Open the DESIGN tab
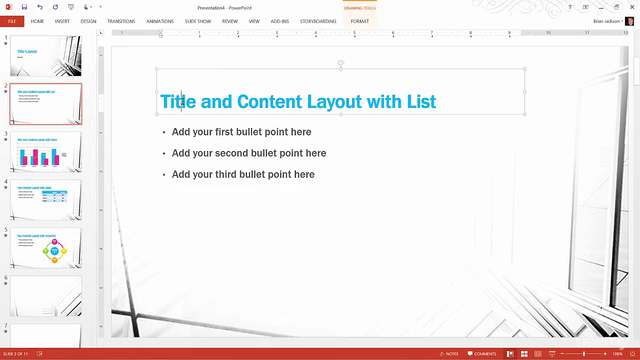Viewport: 640px width, 360px height. (x=88, y=21)
